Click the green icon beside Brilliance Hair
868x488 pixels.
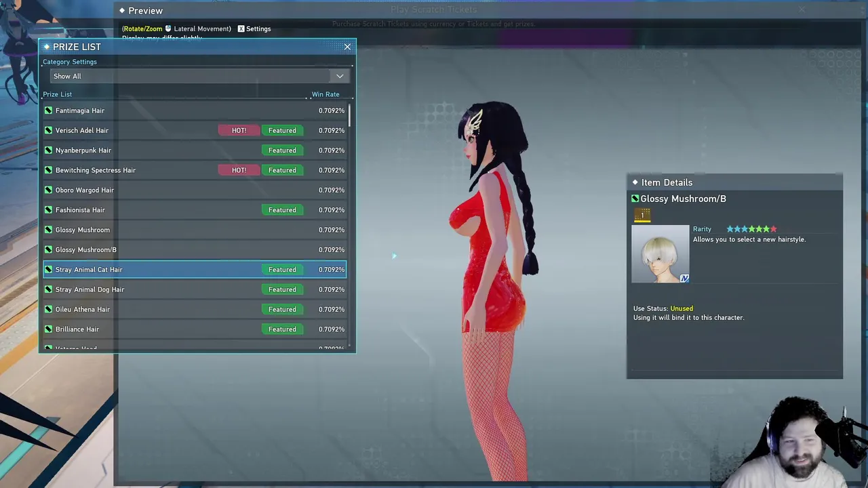[48, 329]
